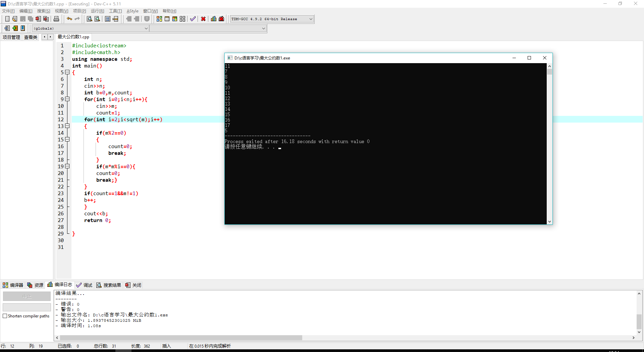Click the Print toolbar icon
Viewport: 644px width, 352px height.
[x=56, y=19]
